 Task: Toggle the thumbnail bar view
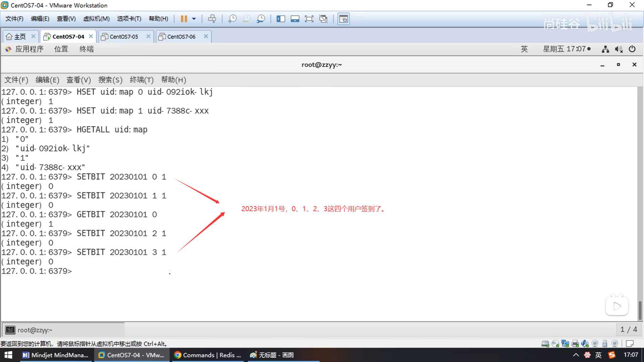[x=295, y=19]
